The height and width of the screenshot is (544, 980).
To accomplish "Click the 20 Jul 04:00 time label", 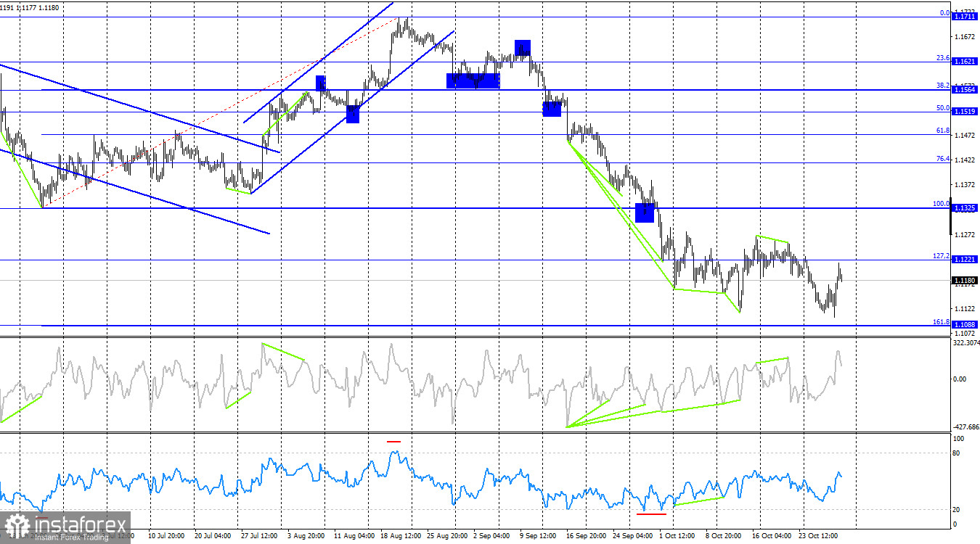I will pos(214,535).
